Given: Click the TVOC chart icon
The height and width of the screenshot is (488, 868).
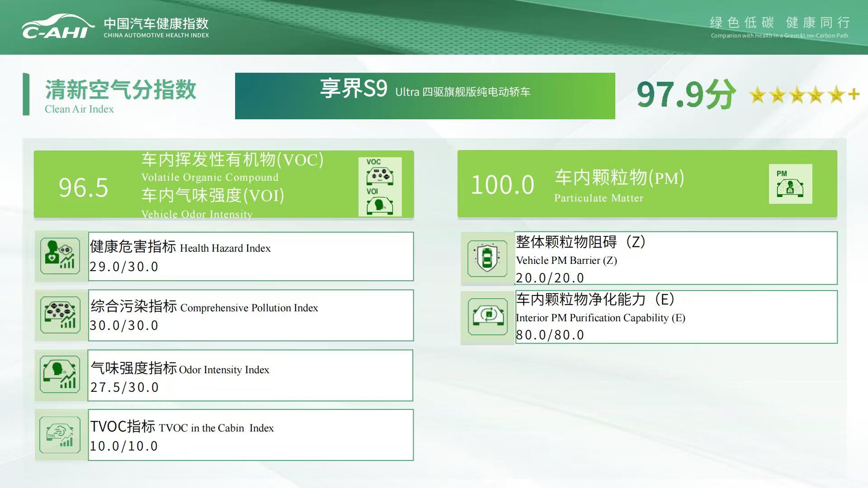Looking at the screenshot, I should [x=60, y=435].
